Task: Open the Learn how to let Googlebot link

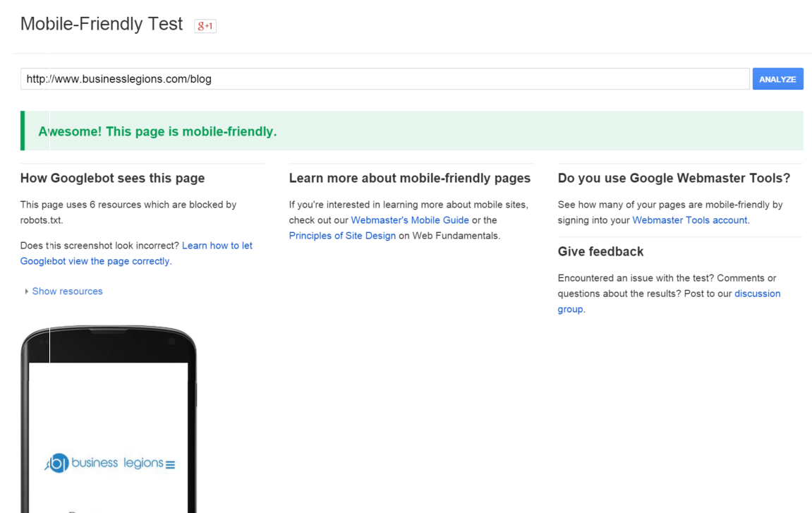Action: [x=217, y=246]
